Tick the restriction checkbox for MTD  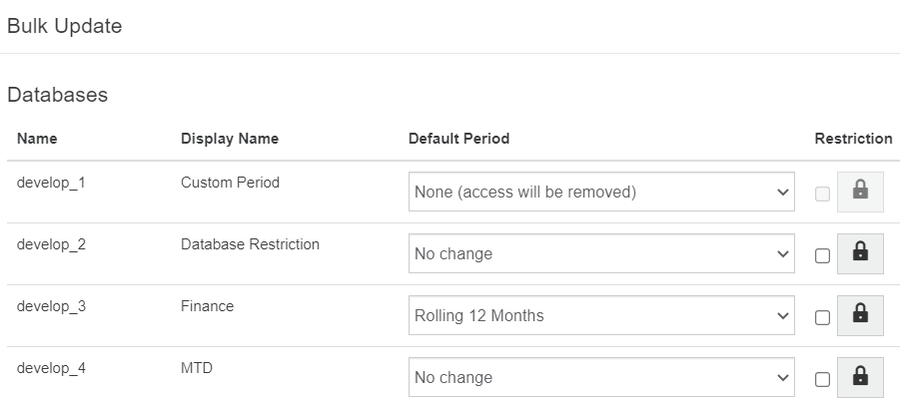click(x=822, y=379)
